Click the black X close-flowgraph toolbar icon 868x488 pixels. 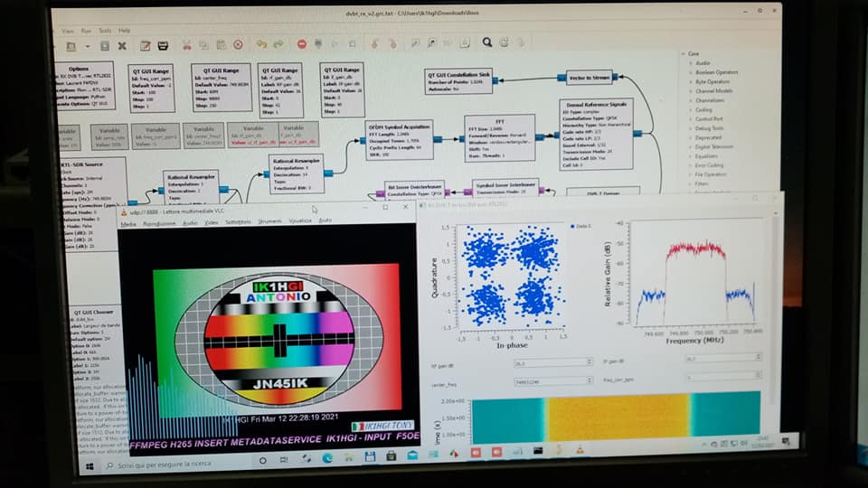pyautogui.click(x=122, y=46)
